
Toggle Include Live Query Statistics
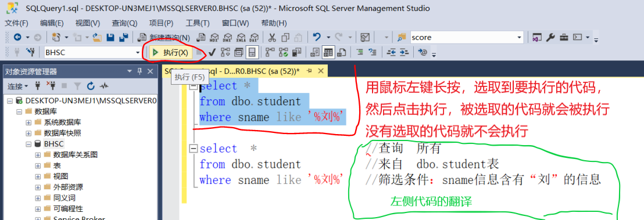pyautogui.click(x=283, y=52)
